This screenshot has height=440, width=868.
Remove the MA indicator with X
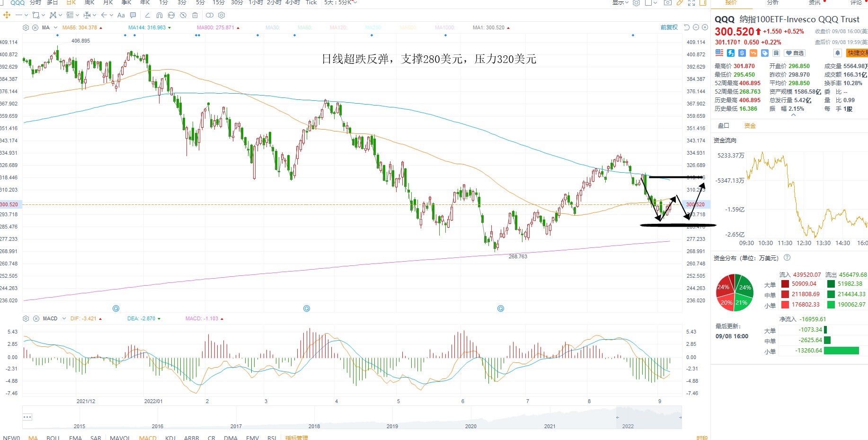(x=35, y=27)
